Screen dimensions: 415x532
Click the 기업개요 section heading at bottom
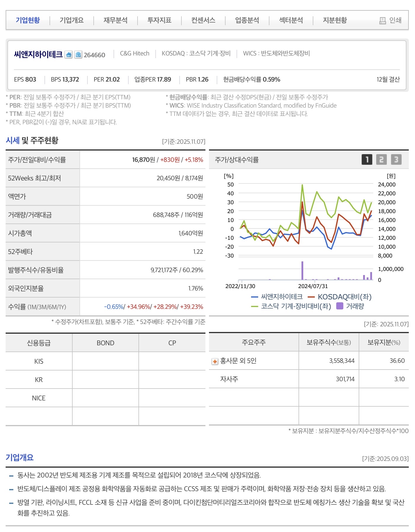click(20, 457)
